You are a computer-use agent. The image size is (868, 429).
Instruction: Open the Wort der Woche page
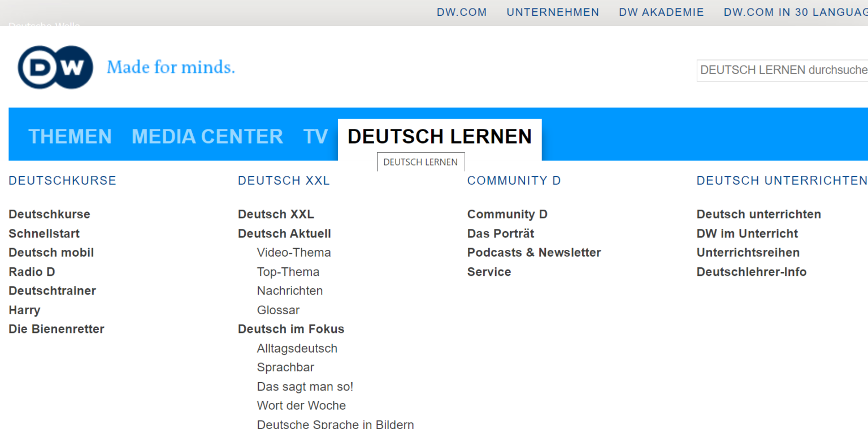point(301,405)
